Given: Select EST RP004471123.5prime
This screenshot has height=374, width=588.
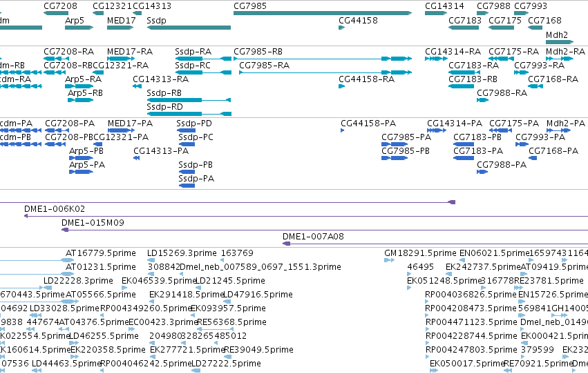Looking at the screenshot, I should [x=471, y=322].
